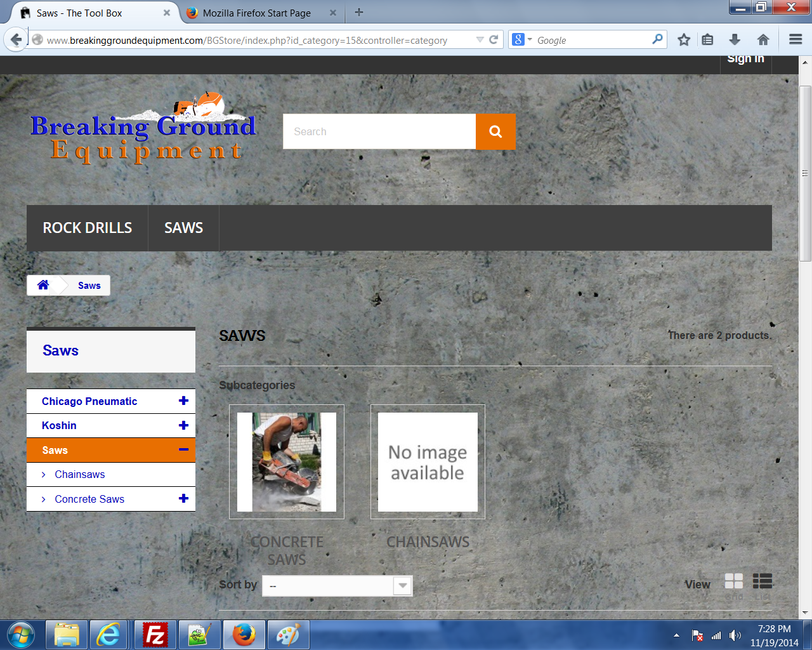The image size is (812, 650).
Task: Click the breadcrumb home icon
Action: 43,285
